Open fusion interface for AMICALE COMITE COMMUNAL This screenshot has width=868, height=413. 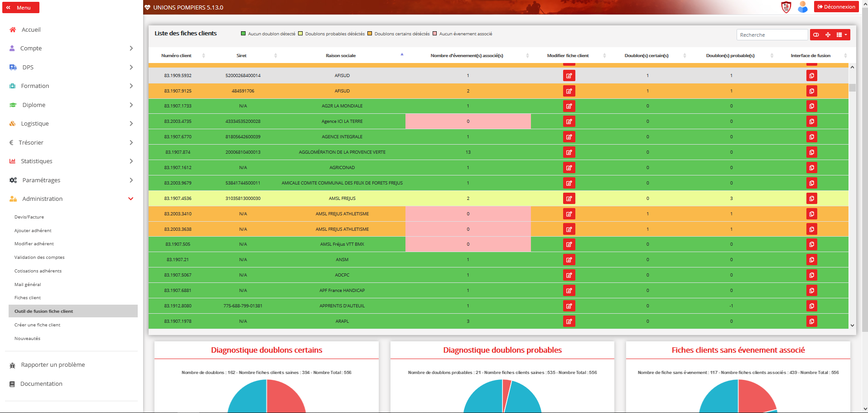(x=811, y=183)
